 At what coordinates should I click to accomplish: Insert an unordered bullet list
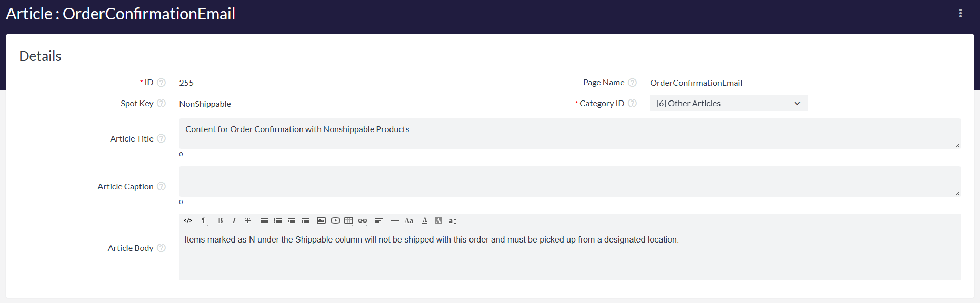[x=264, y=221]
